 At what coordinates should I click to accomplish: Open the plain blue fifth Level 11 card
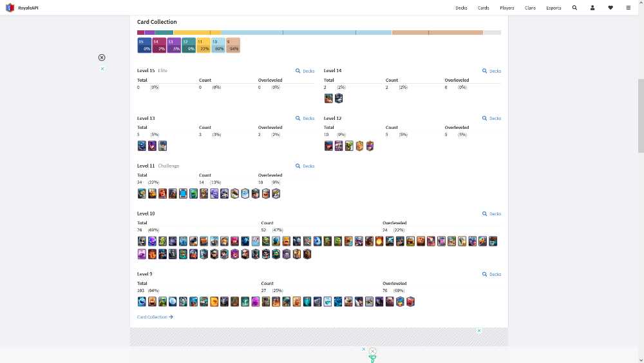(x=183, y=193)
